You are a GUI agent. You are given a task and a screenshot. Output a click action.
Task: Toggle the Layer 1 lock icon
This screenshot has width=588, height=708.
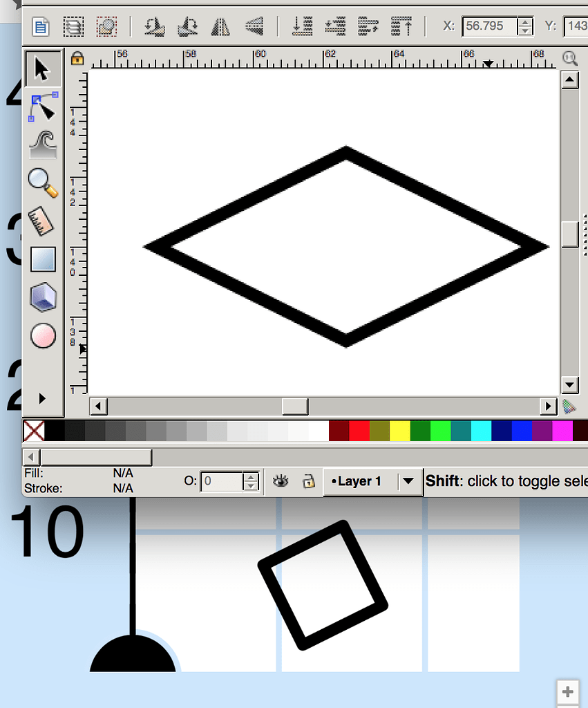point(309,481)
